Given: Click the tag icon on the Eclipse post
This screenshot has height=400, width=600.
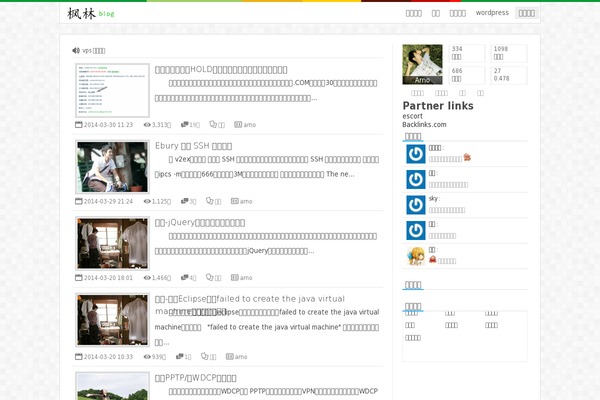Looking at the screenshot, I should tap(204, 356).
